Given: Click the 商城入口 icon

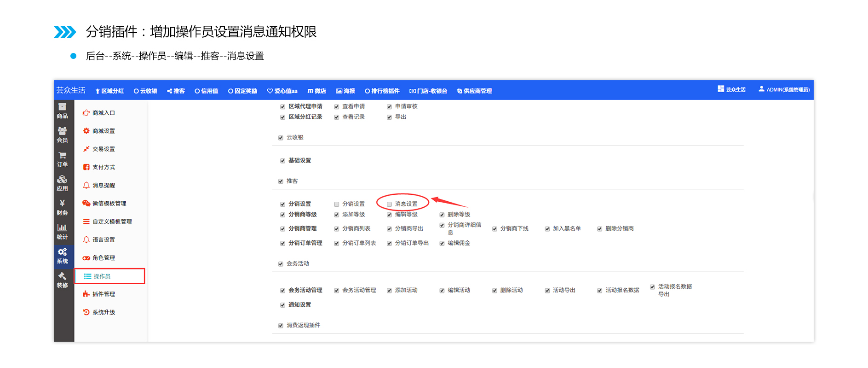Looking at the screenshot, I should [86, 113].
